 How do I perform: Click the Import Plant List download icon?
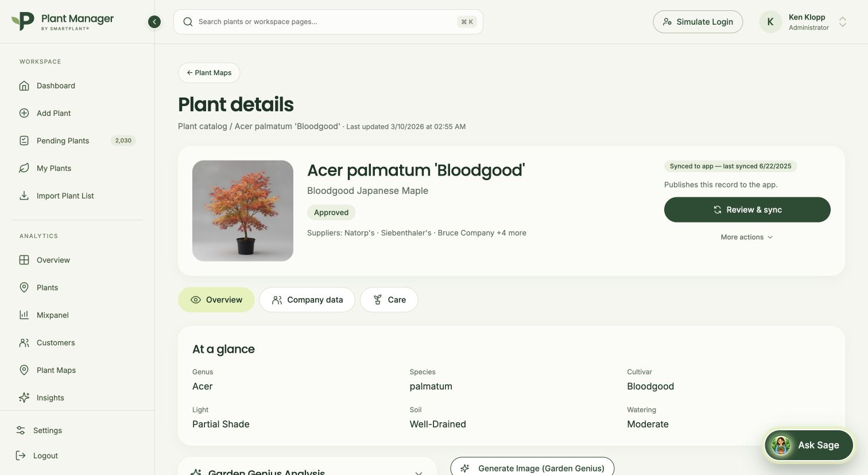coord(24,196)
